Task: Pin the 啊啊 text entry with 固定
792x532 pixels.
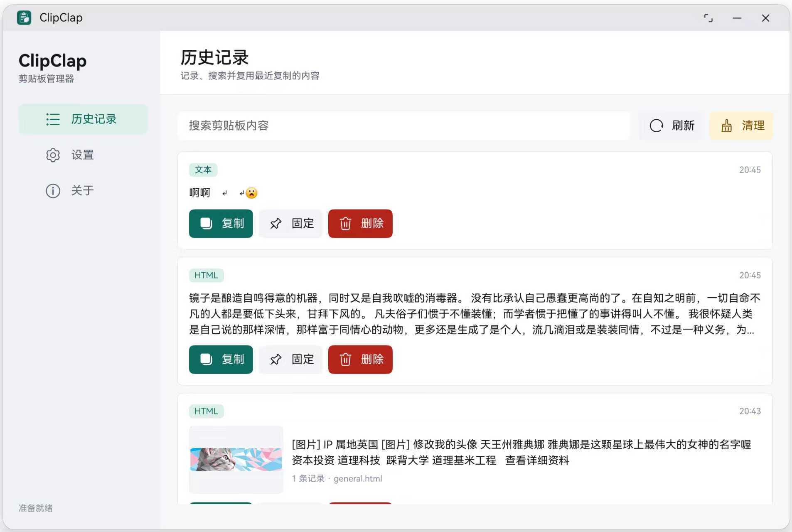Action: [x=291, y=224]
